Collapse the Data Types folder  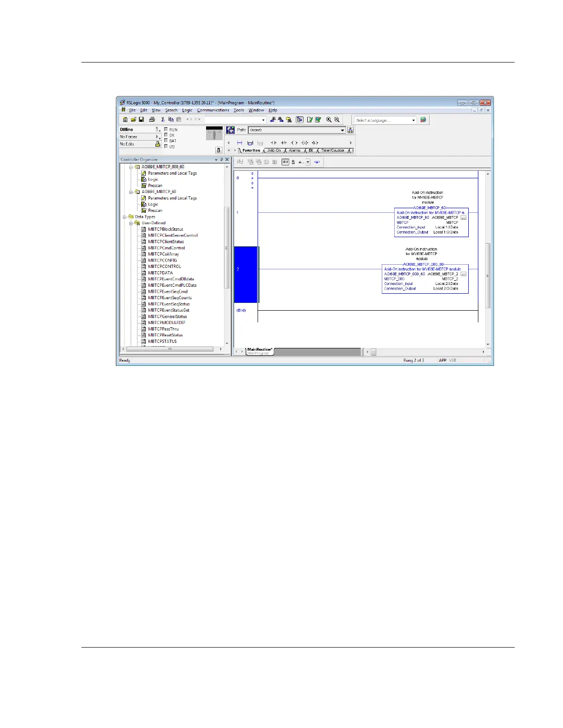(x=124, y=216)
